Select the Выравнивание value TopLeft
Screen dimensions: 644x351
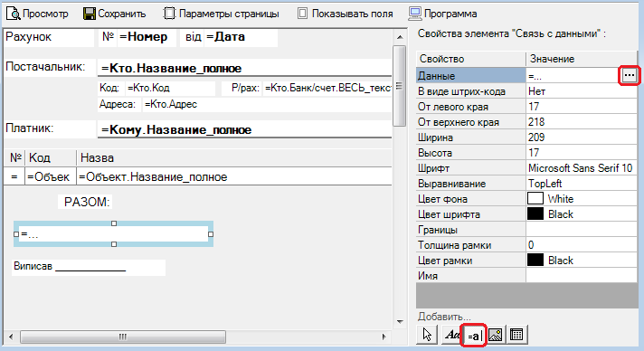582,184
